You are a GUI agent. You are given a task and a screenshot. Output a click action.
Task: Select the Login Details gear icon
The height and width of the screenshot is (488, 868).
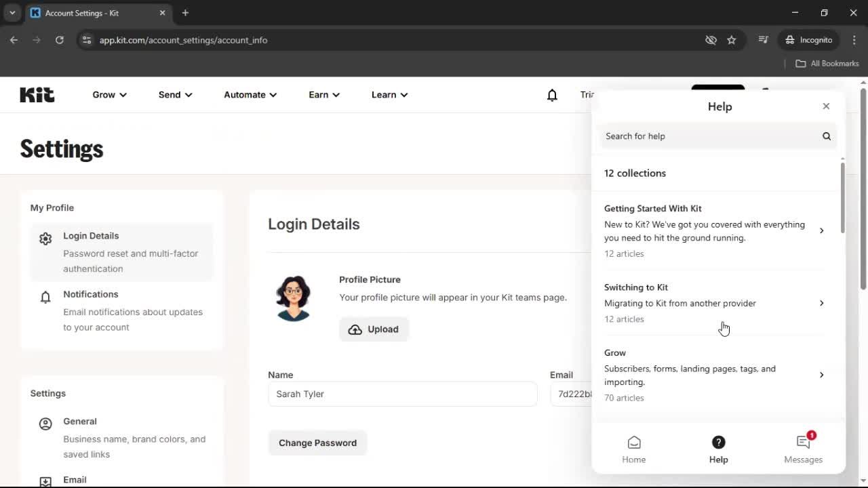(x=45, y=239)
